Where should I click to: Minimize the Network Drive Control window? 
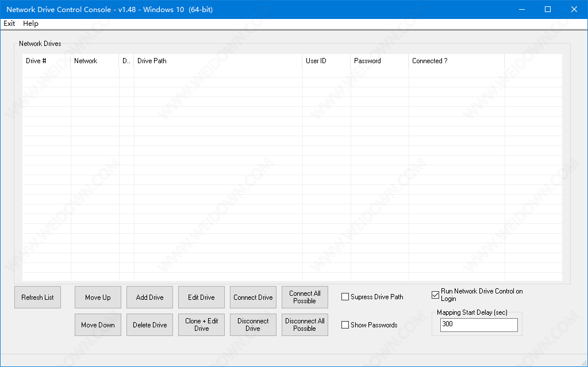pyautogui.click(x=522, y=9)
